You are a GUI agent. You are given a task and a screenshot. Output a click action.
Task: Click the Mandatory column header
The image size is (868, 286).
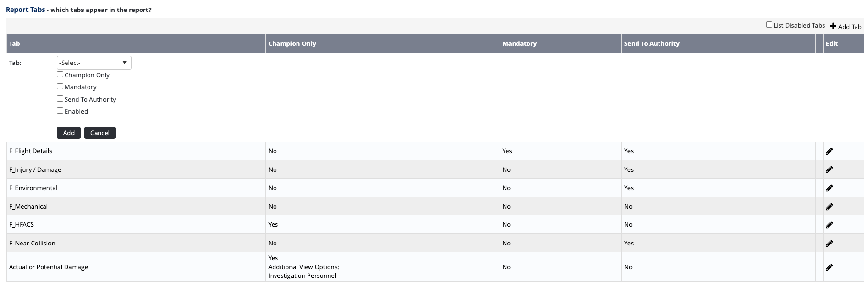point(519,43)
